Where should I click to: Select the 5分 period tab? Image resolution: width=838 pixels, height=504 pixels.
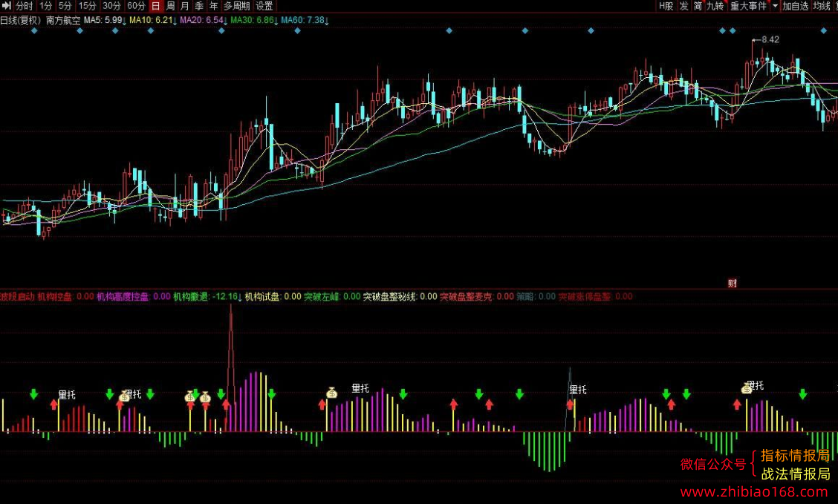pos(65,6)
